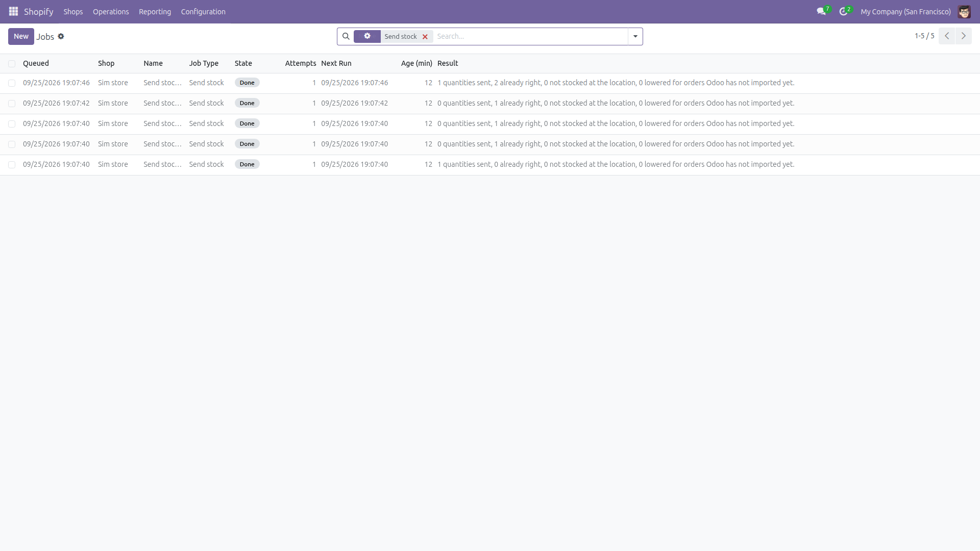Screen dimensions: 980x551
Task: Create a new job with New button
Action: coord(21,36)
